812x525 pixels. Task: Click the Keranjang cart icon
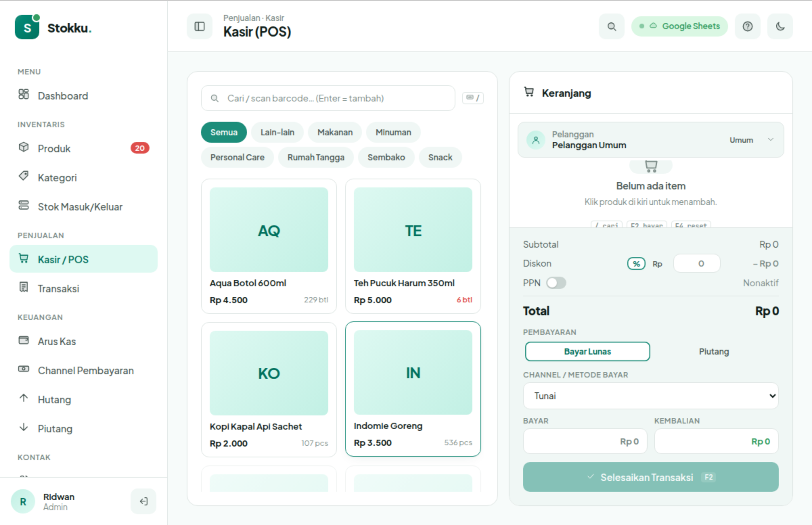pos(529,92)
